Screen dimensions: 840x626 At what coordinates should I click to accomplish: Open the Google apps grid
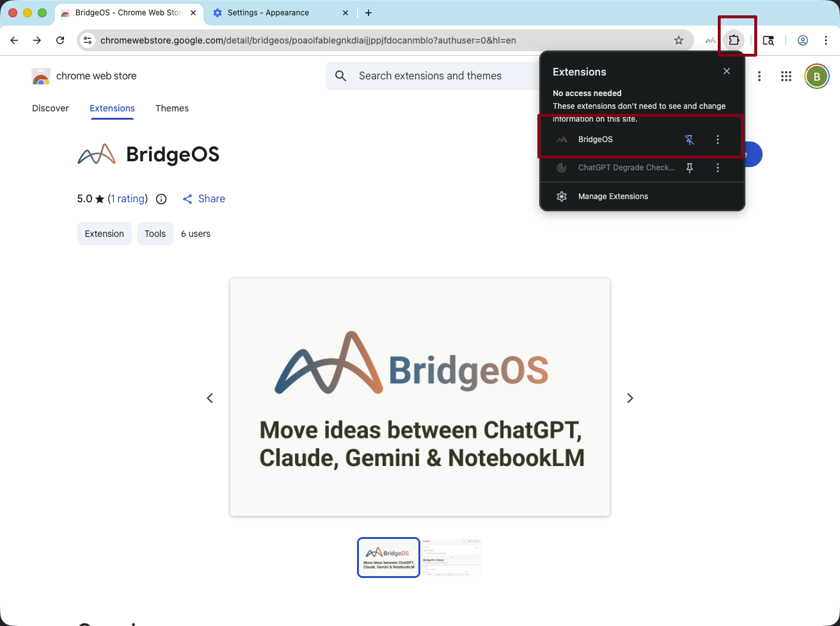786,76
